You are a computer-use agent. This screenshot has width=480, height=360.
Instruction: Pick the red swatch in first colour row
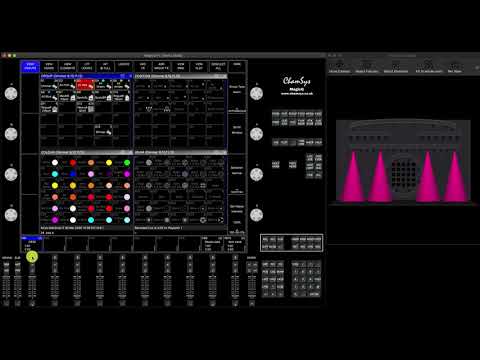pyautogui.click(x=73, y=163)
